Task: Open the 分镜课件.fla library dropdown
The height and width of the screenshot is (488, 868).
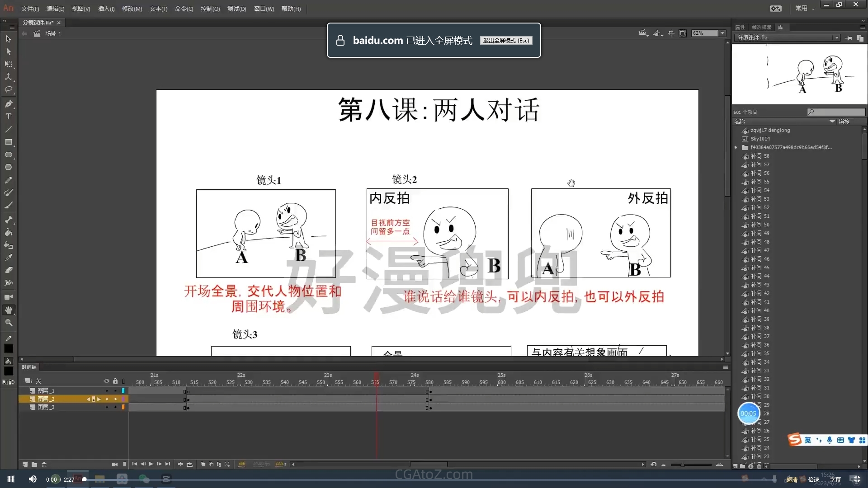Action: tap(837, 38)
